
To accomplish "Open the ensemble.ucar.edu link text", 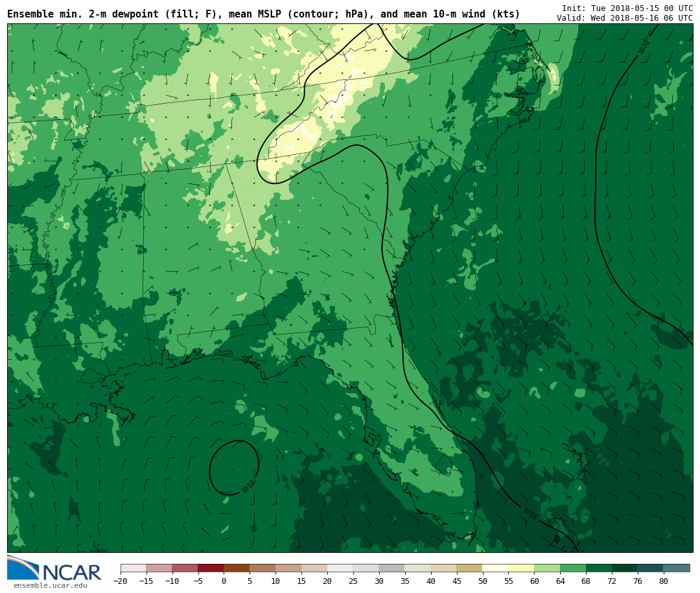I will tap(51, 585).
